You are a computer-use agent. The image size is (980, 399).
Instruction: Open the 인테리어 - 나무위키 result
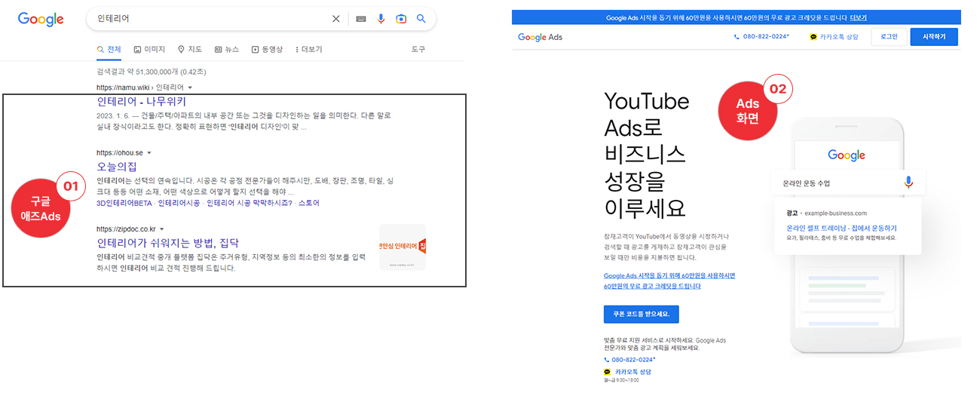(142, 101)
